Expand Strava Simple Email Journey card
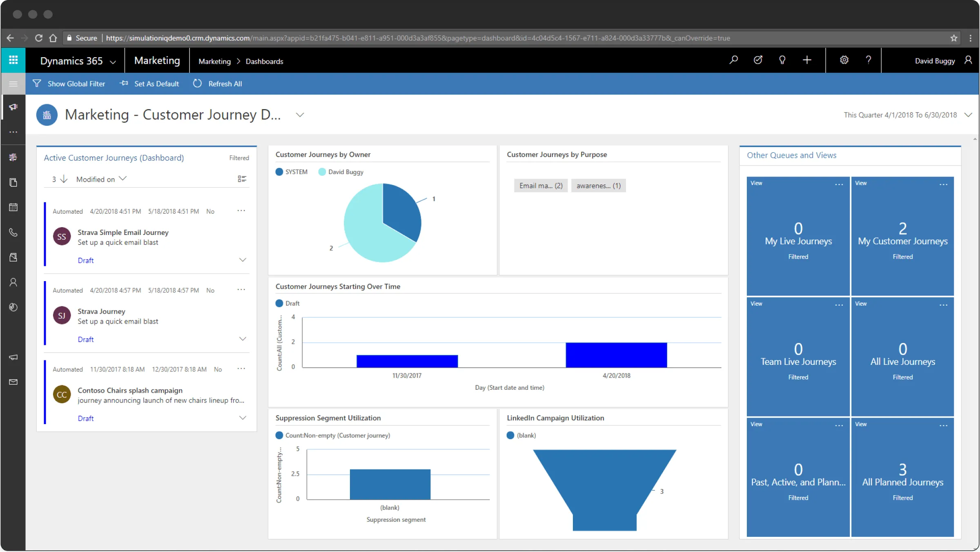The image size is (980, 552). click(x=243, y=260)
